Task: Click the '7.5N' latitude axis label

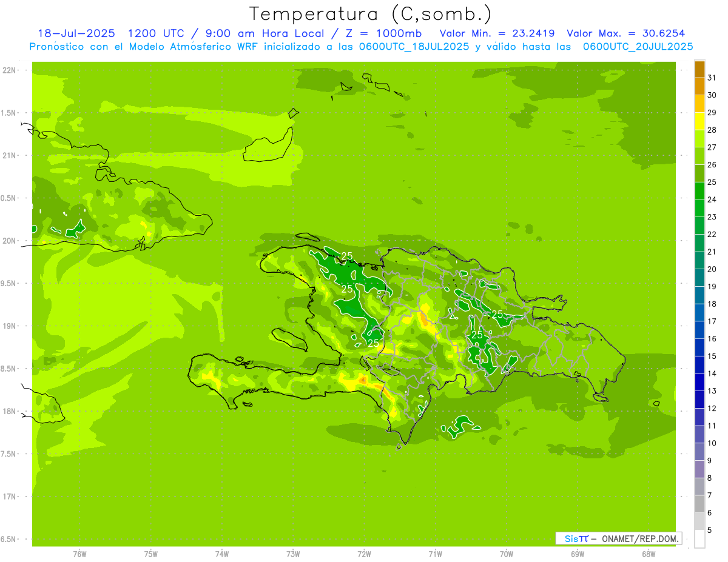Action: pos(9,454)
